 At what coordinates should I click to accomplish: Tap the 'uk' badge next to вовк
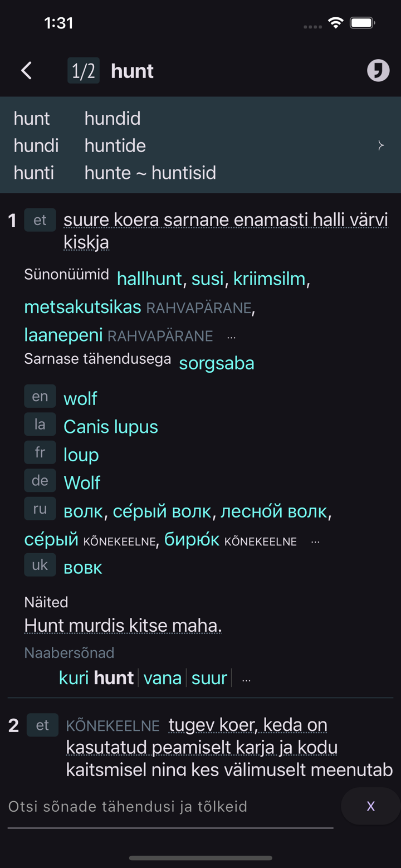click(x=40, y=565)
